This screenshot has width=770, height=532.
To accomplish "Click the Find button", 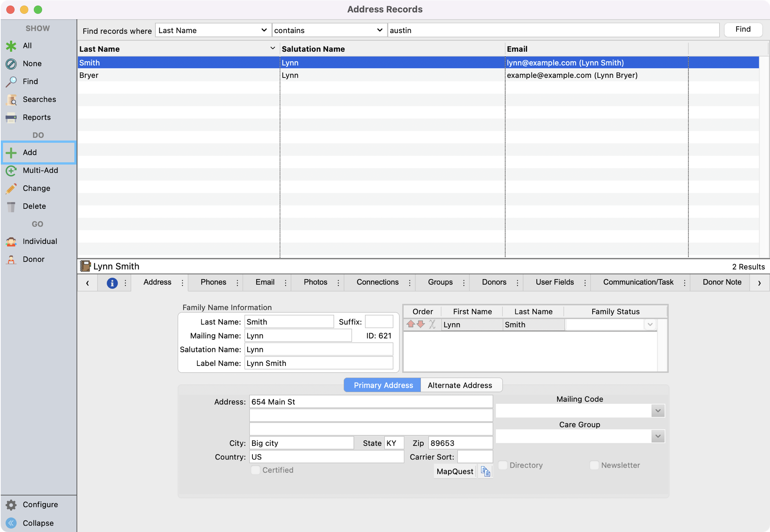I will (x=743, y=29).
